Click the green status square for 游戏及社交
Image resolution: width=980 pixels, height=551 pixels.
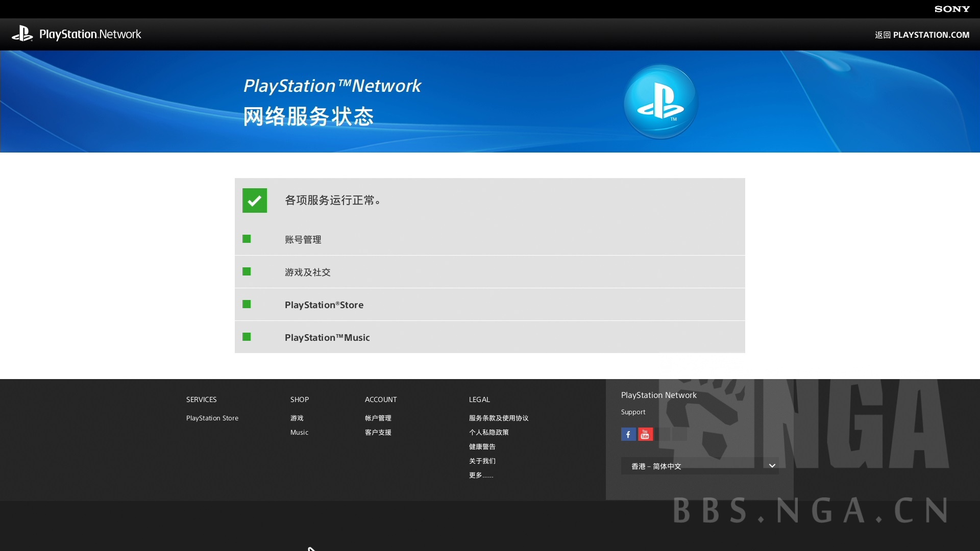[x=247, y=271]
